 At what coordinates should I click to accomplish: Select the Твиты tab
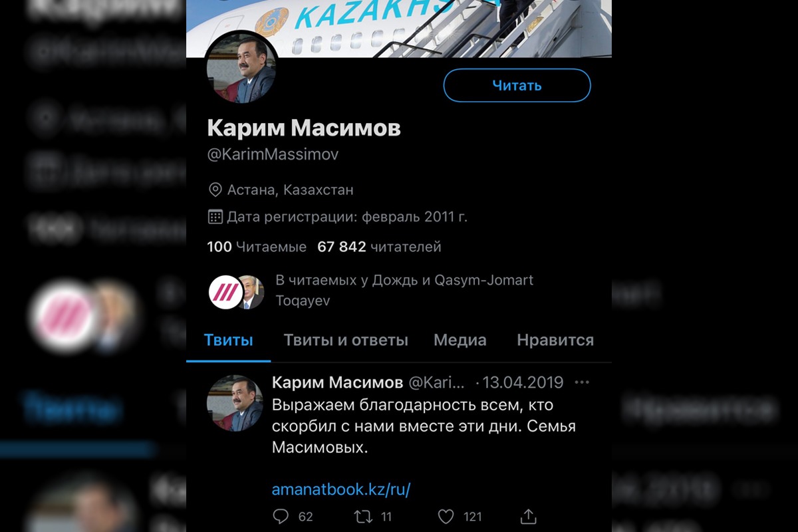[x=228, y=340]
